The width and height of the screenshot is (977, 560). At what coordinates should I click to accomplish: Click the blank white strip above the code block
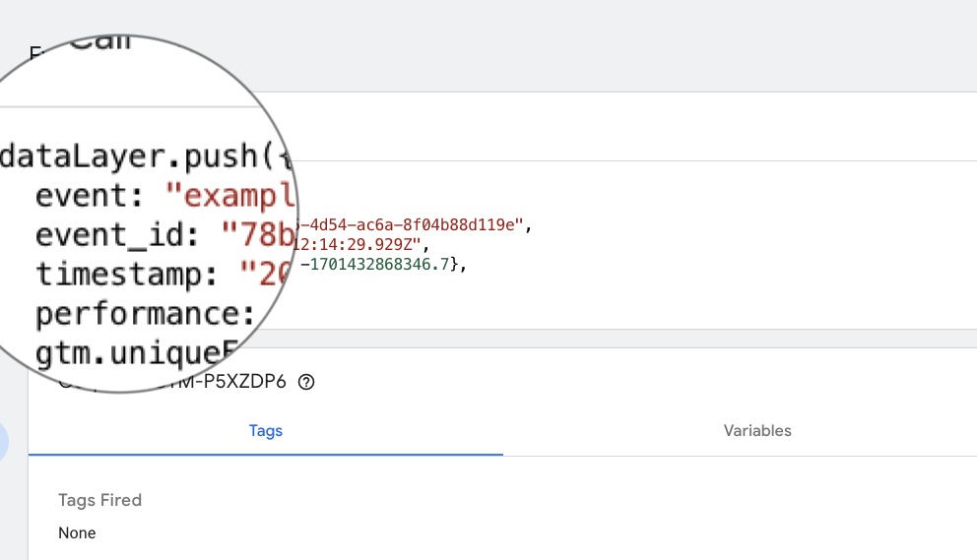(630, 126)
